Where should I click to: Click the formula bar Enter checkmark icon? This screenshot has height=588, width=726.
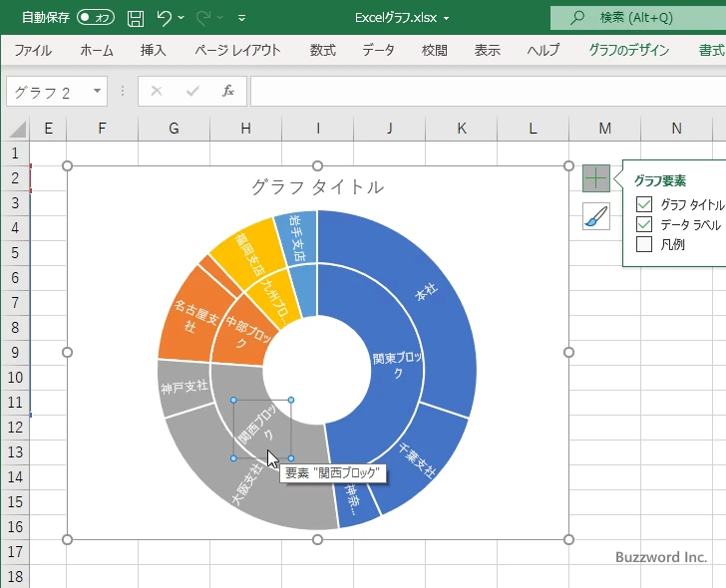click(192, 91)
